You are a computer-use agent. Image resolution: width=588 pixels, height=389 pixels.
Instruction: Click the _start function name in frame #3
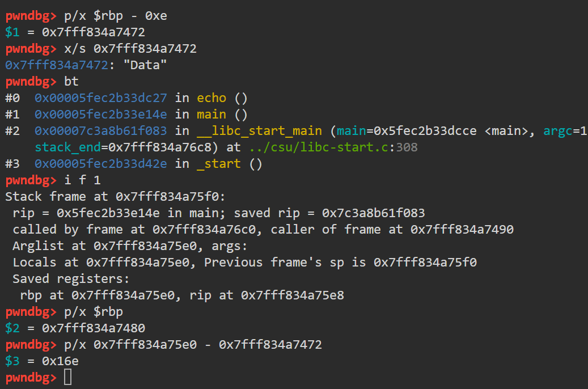(219, 164)
